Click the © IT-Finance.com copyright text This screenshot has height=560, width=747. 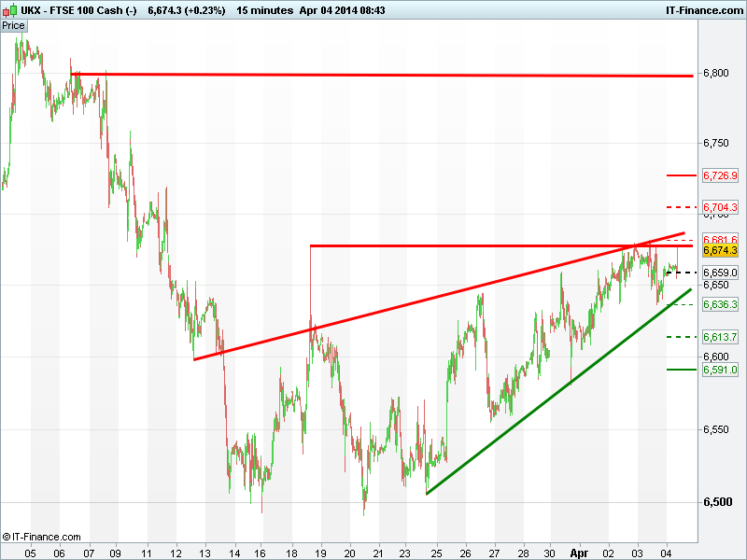(42, 537)
